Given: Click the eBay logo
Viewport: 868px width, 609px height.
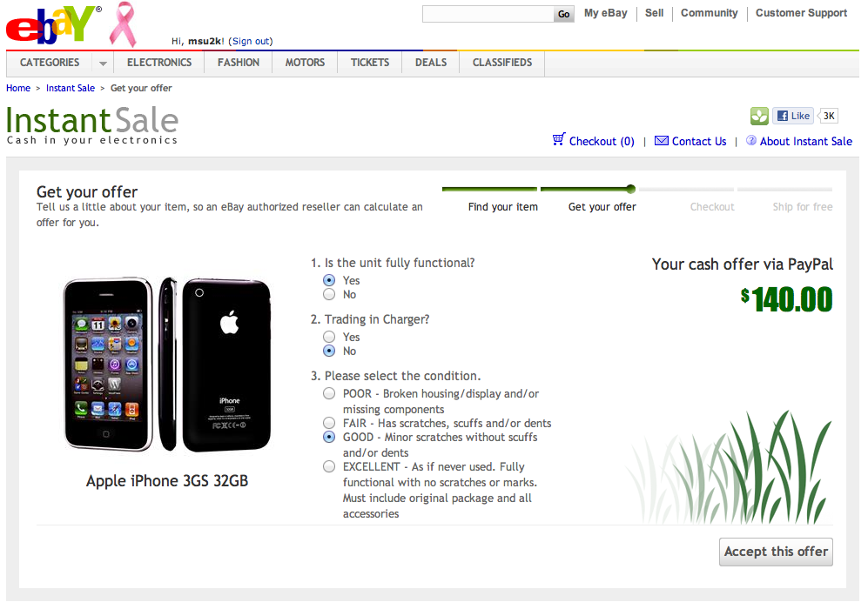Looking at the screenshot, I should tap(53, 25).
